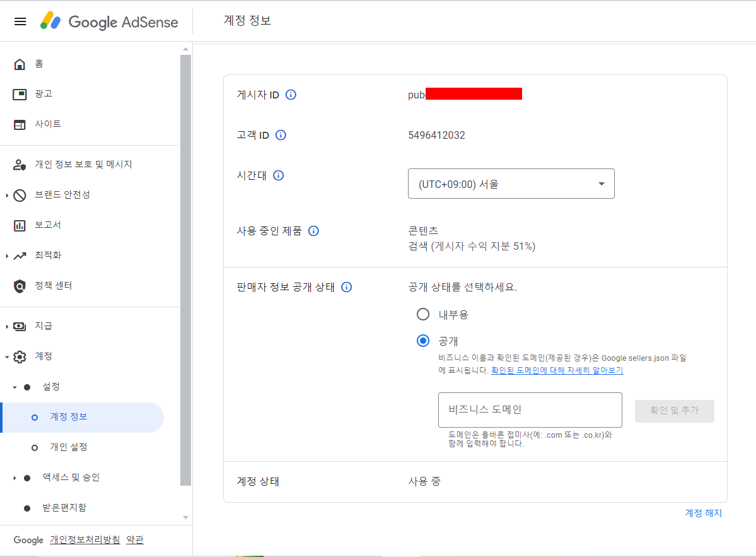Viewport: 756px width, 557px height.
Task: Go to 홈 in sidebar
Action: coord(39,64)
